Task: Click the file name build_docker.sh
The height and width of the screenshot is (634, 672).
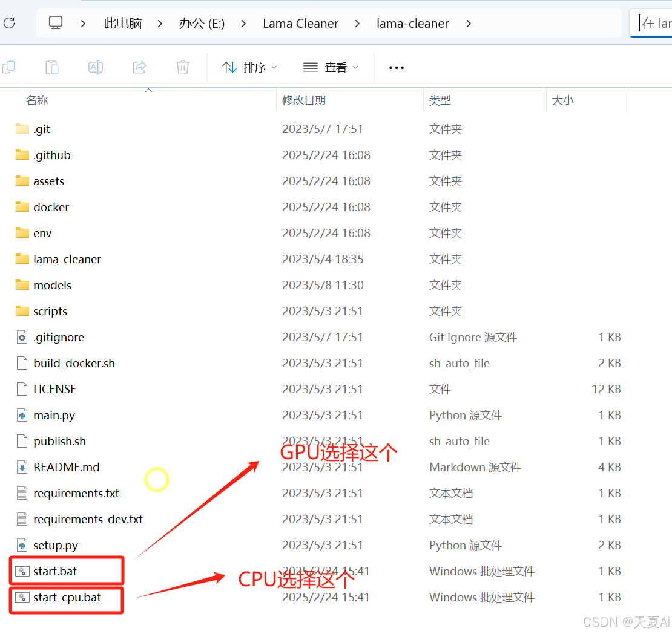Action: (x=74, y=363)
